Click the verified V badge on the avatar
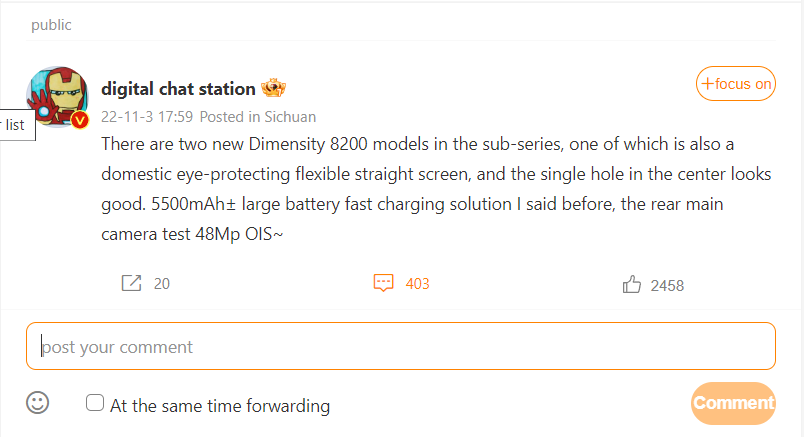804x437 pixels. 81,120
